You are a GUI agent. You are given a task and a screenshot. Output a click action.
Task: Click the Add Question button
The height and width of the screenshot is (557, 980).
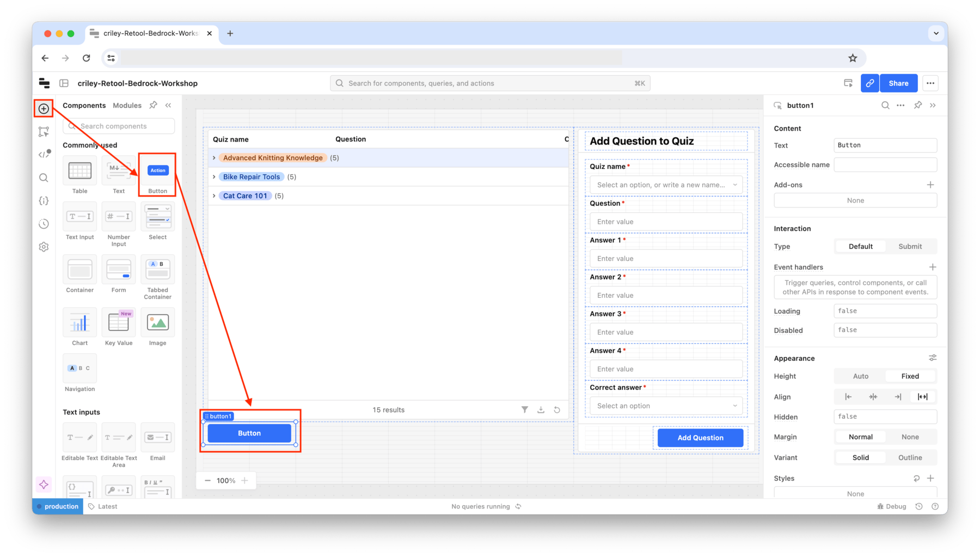click(x=700, y=438)
